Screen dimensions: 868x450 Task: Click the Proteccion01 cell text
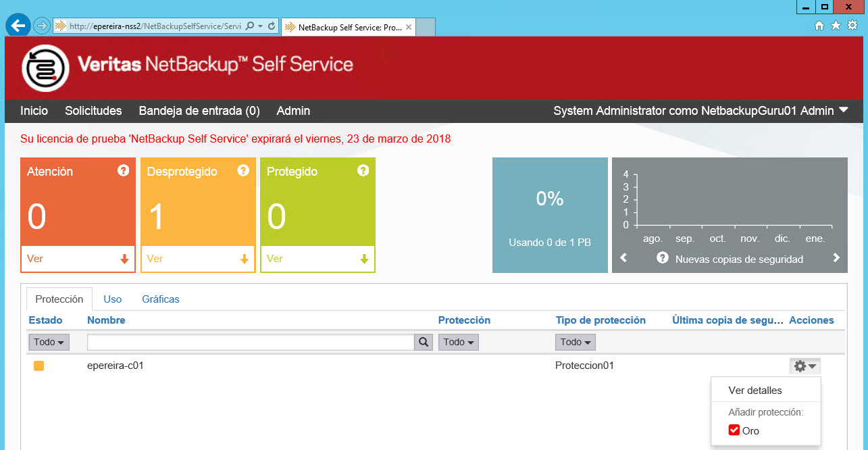point(584,366)
